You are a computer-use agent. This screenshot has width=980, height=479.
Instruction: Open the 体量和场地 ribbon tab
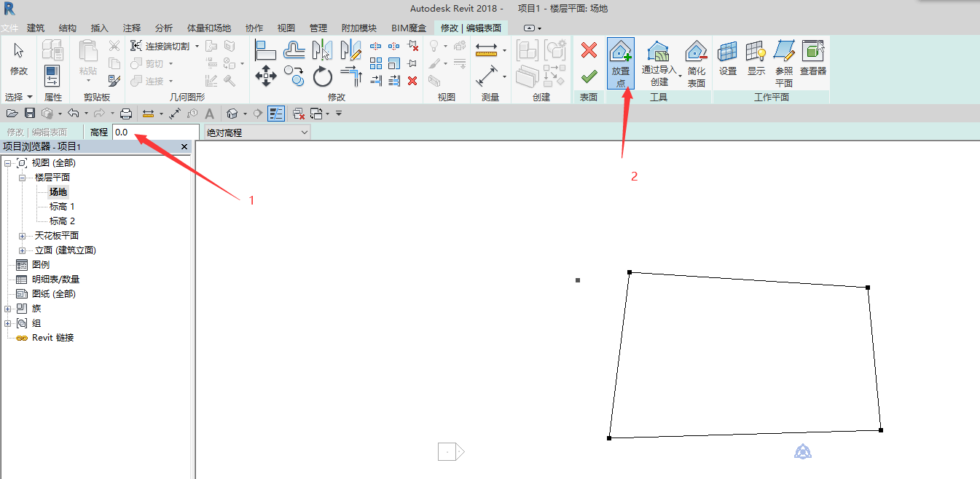[208, 28]
